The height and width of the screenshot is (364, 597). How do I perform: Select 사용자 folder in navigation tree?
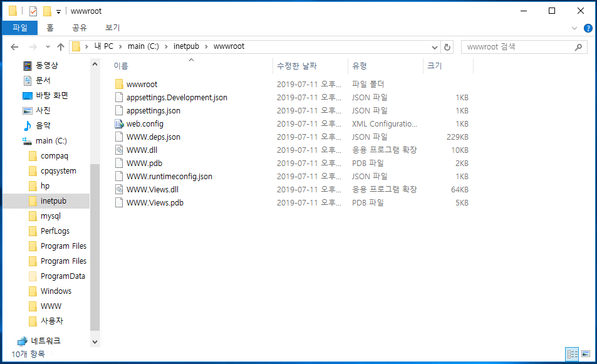pos(52,321)
